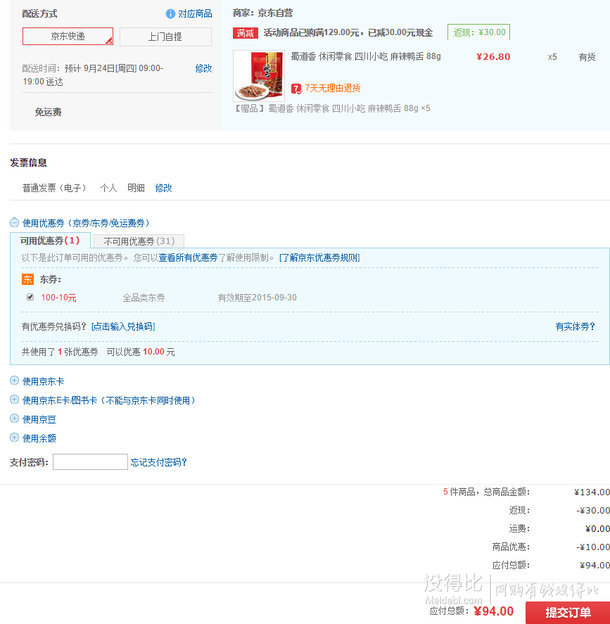Click the 7天无理由退货 badge icon

tap(296, 88)
